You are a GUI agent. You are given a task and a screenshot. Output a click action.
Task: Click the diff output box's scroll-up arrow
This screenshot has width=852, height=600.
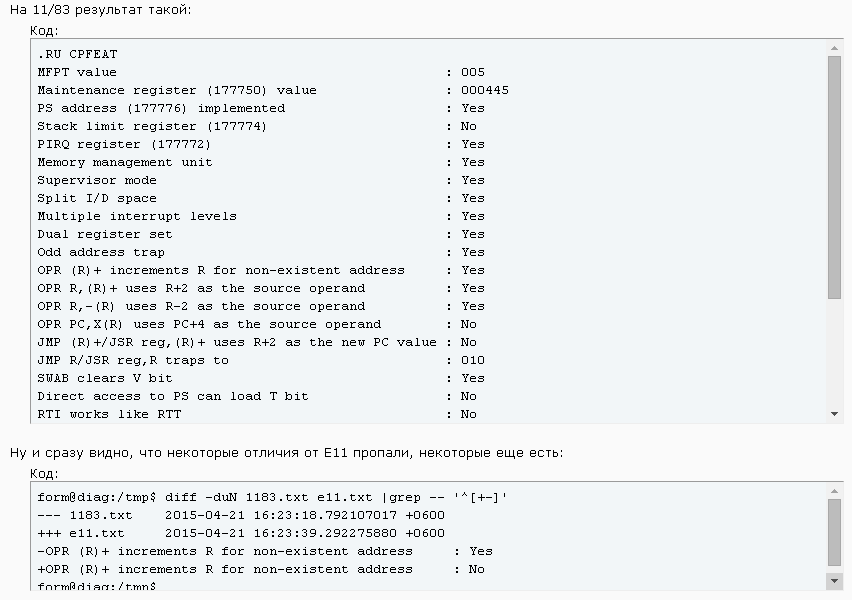pos(836,490)
